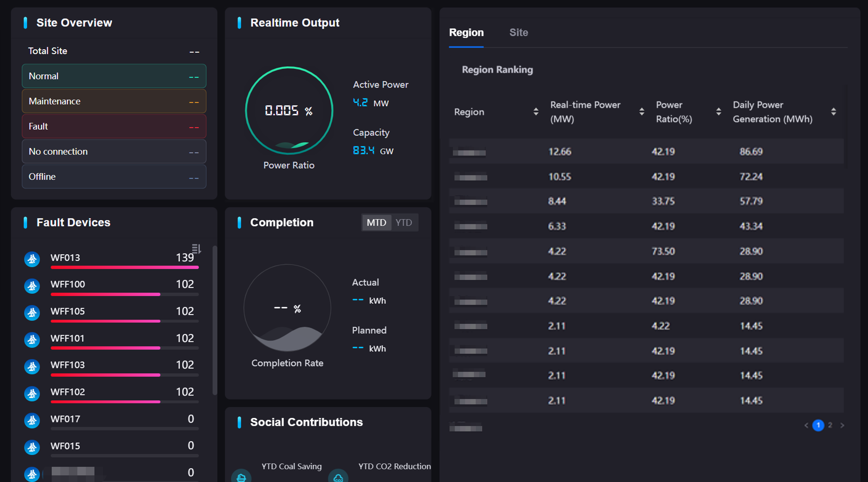Sort by Real-time Power (MW) column
The width and height of the screenshot is (868, 482).
642,112
